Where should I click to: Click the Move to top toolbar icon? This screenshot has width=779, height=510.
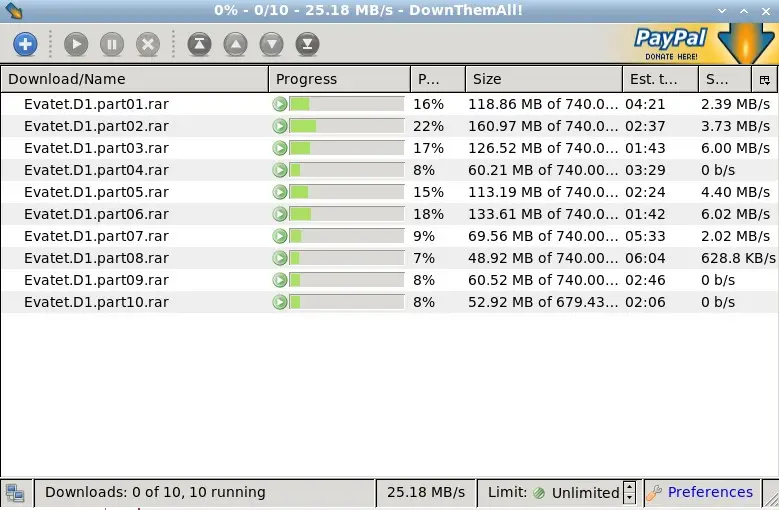coord(199,44)
